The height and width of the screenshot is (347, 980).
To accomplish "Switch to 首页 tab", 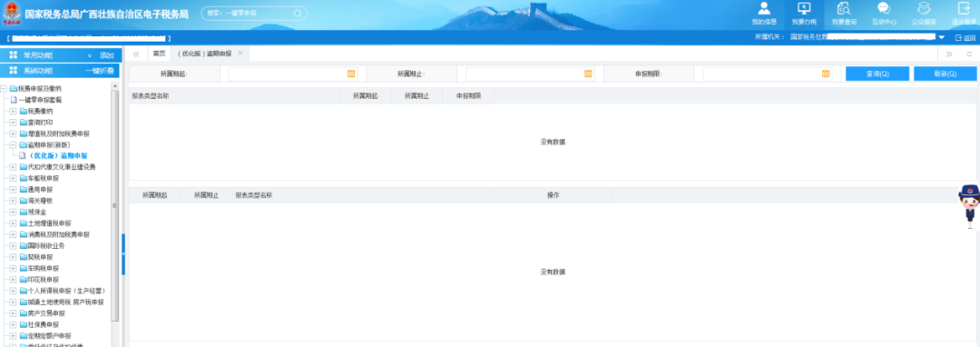I will tap(160, 54).
